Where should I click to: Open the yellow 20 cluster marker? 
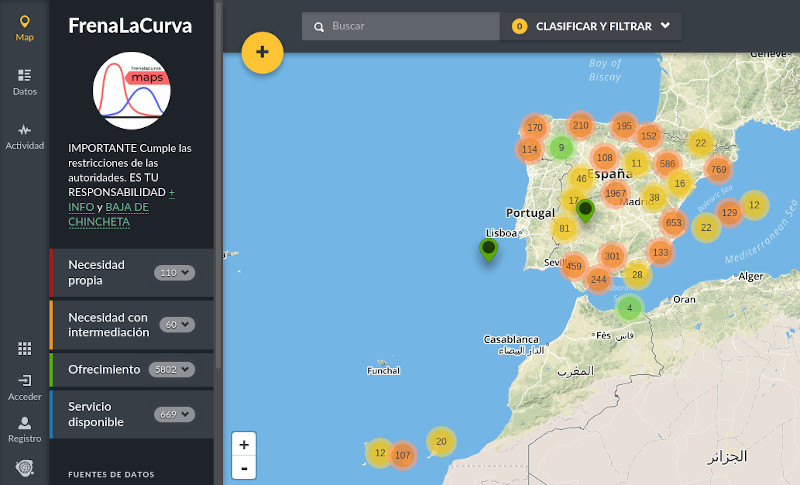click(441, 442)
